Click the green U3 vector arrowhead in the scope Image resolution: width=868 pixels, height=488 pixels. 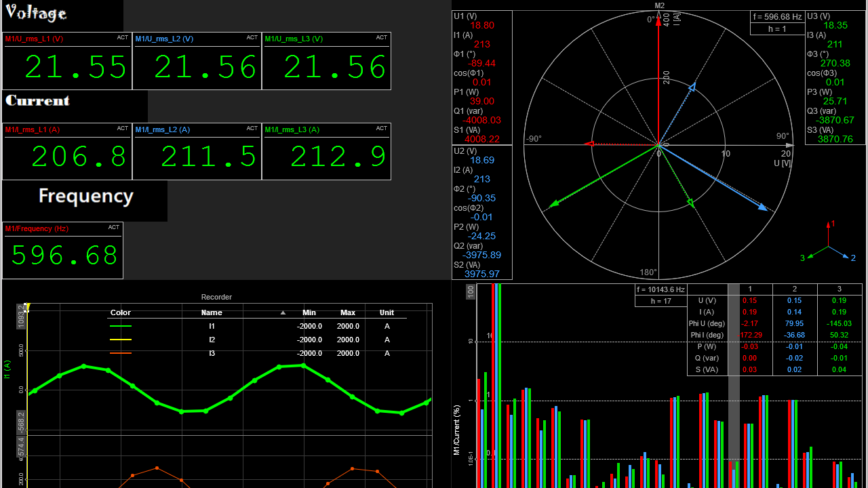[553, 203]
